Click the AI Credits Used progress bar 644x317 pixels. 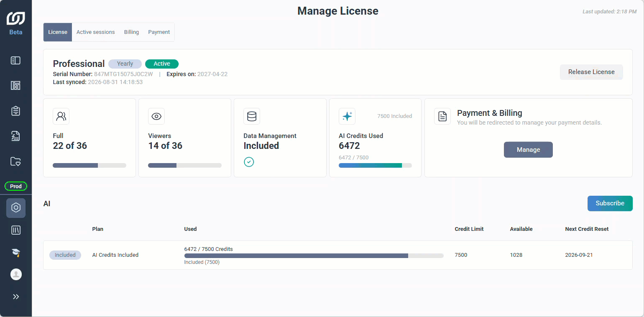(x=375, y=166)
